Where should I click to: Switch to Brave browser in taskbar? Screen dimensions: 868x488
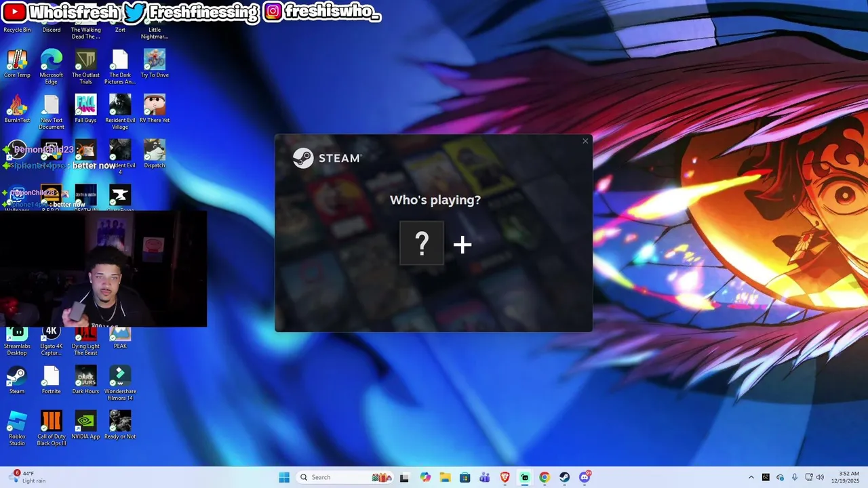click(x=505, y=477)
